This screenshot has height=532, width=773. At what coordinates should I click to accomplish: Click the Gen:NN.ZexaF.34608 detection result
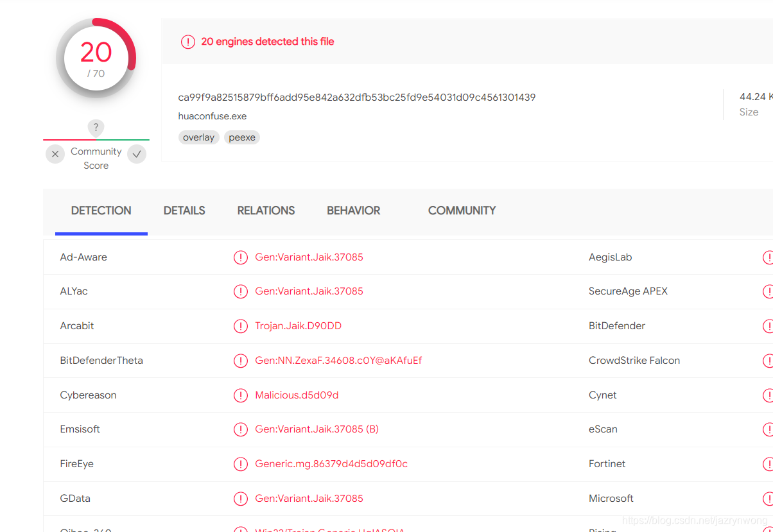pyautogui.click(x=338, y=361)
